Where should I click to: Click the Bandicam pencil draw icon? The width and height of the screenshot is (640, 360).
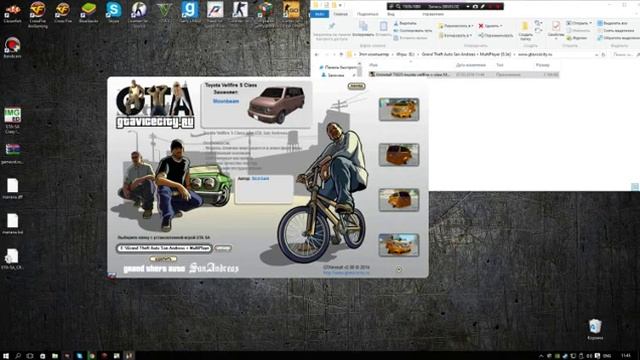coord(482,6)
